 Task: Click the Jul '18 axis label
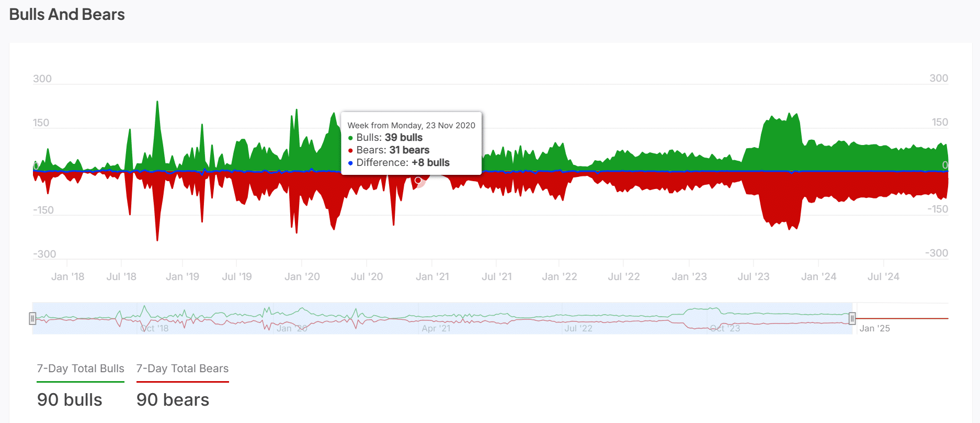[x=121, y=276]
